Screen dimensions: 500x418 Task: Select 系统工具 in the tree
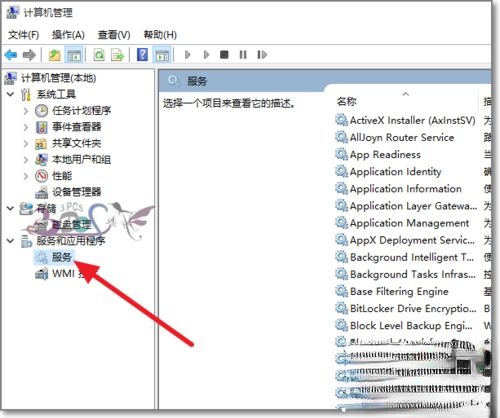click(x=56, y=94)
